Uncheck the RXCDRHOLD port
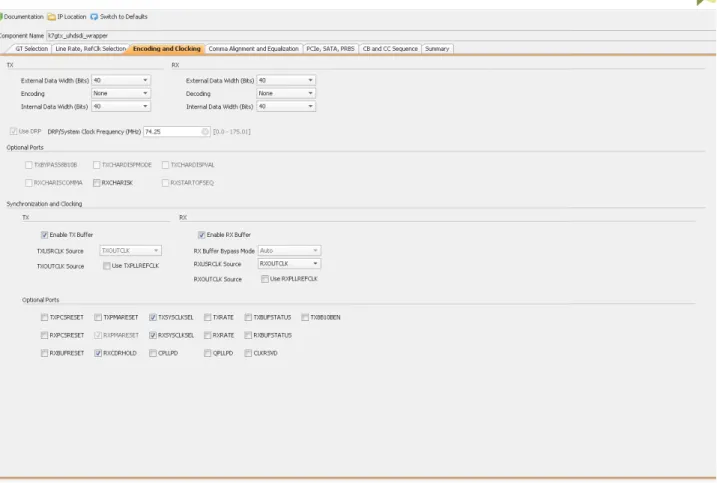This screenshot has height=483, width=717. pos(98,354)
